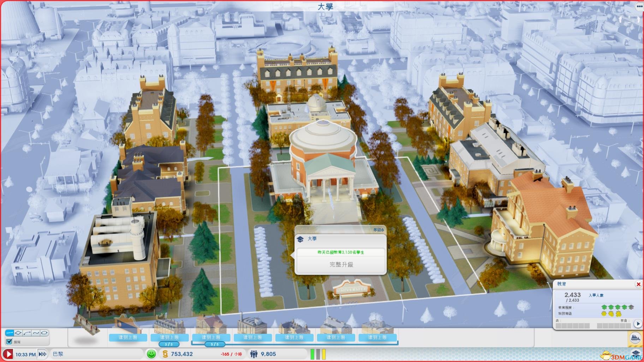
Task: Open budget via the simoleon coin icon
Action: pos(165,354)
